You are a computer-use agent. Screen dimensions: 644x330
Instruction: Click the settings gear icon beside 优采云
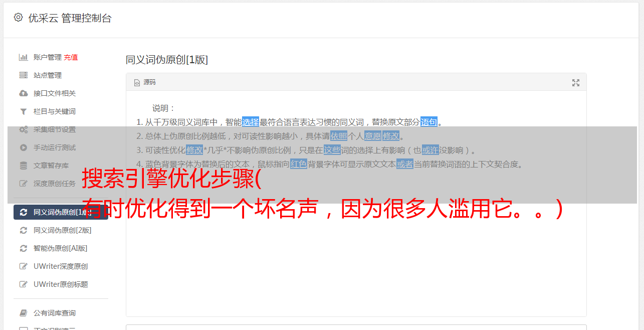(x=19, y=18)
